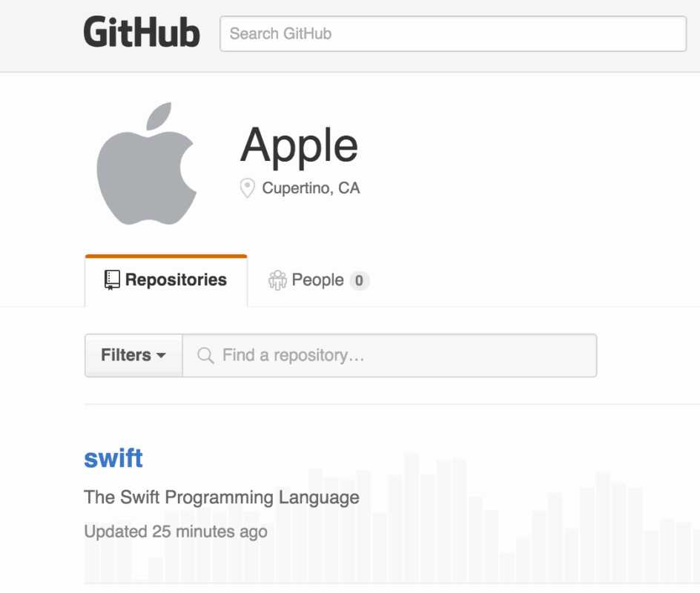Open the Filters dropdown
700x593 pixels.
point(133,355)
